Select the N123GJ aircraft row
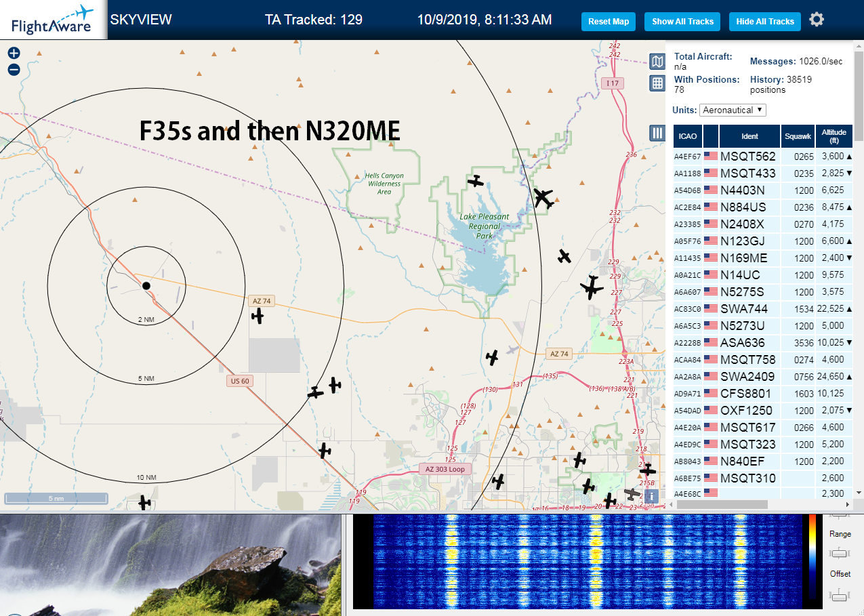Image resolution: width=864 pixels, height=616 pixels. [763, 241]
